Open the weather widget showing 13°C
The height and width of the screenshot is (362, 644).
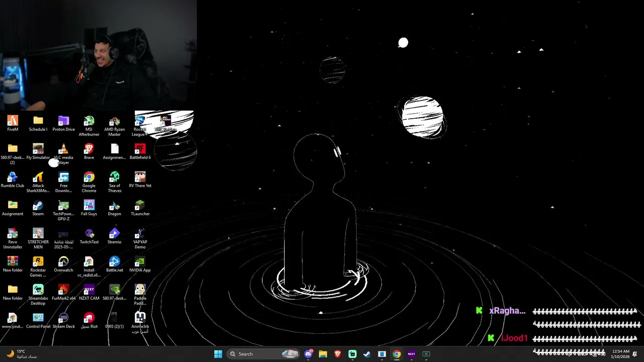[21, 354]
